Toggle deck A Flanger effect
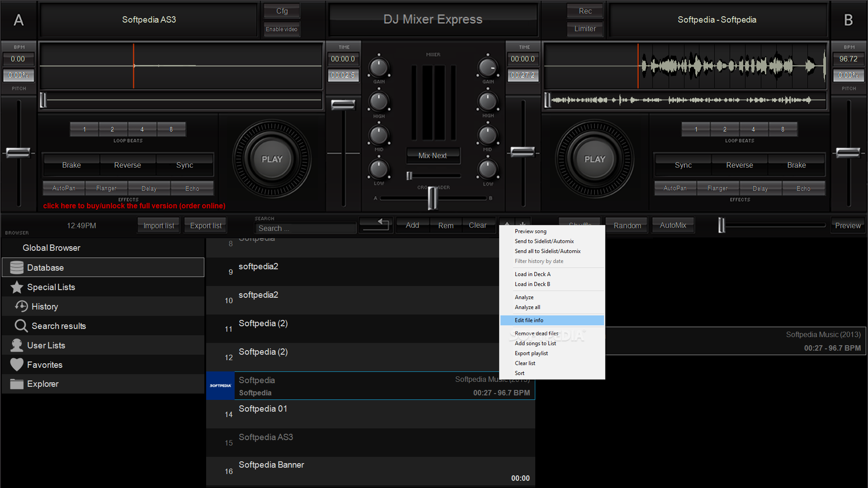The height and width of the screenshot is (488, 868). pos(106,188)
